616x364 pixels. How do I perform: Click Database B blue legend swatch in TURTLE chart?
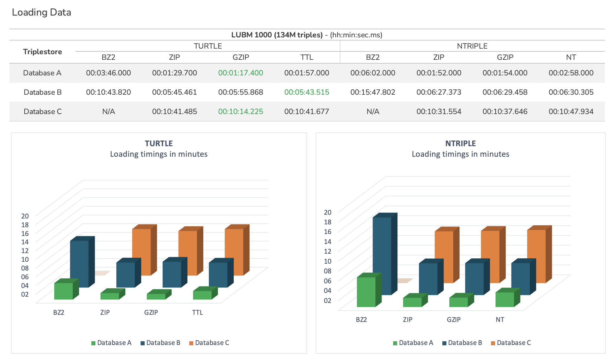142,343
